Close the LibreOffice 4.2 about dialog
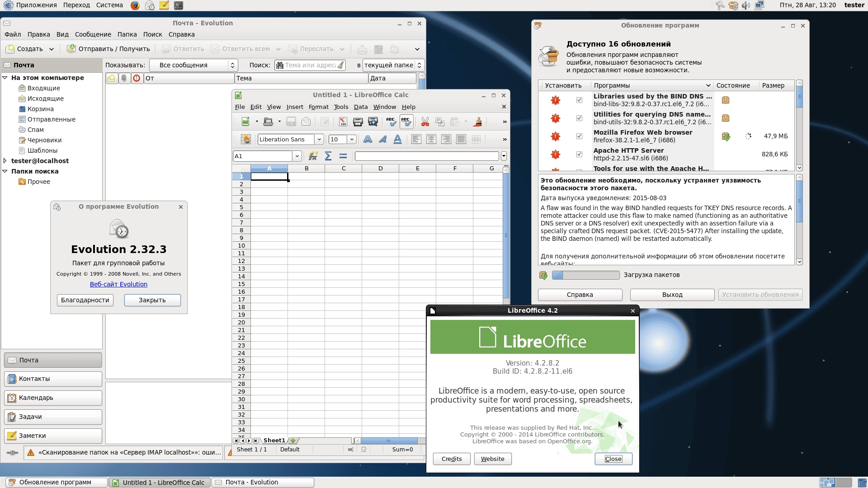The height and width of the screenshot is (488, 868). [x=613, y=459]
